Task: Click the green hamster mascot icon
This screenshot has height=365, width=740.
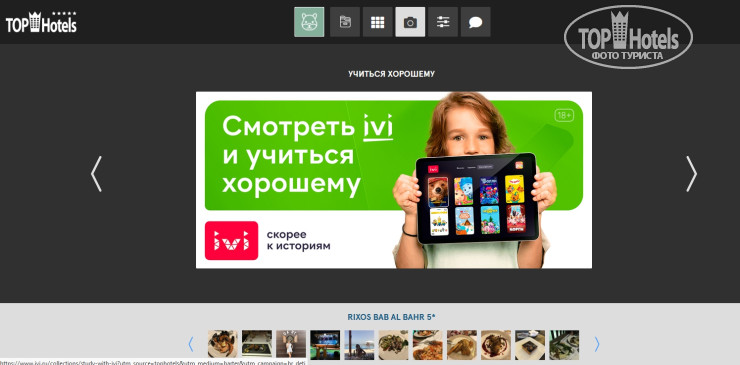Action: coord(309,22)
